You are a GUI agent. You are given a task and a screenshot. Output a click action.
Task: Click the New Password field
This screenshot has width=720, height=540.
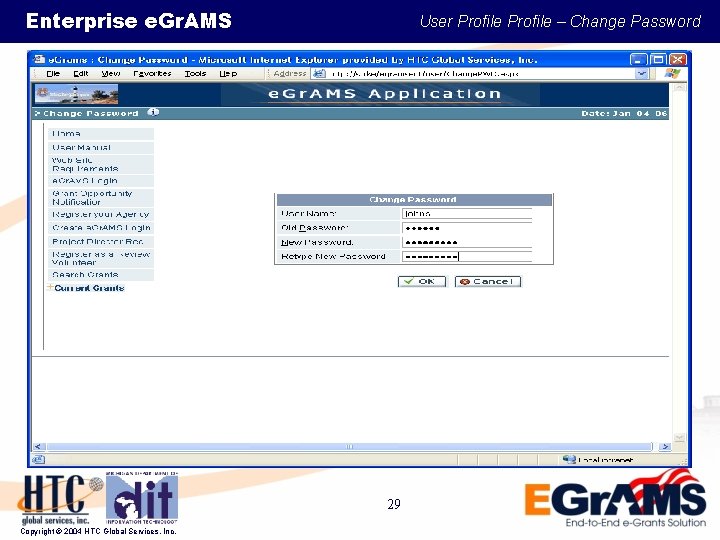(467, 242)
